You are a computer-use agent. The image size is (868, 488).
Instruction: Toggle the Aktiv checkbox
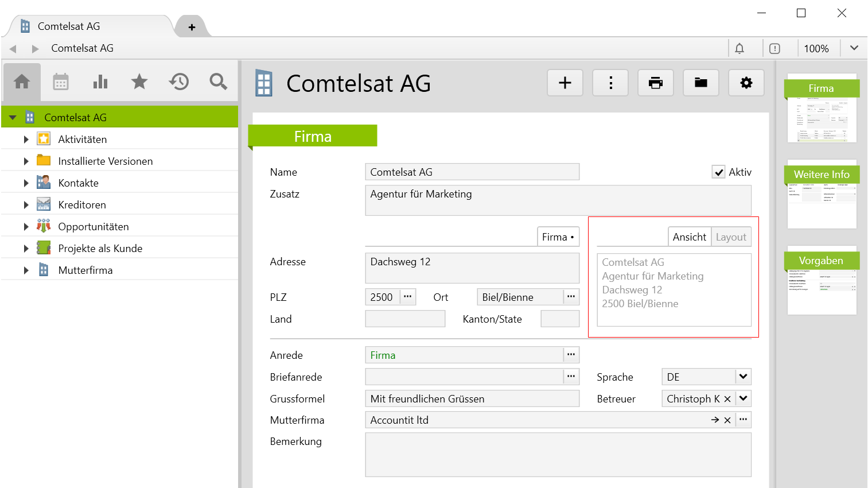718,172
